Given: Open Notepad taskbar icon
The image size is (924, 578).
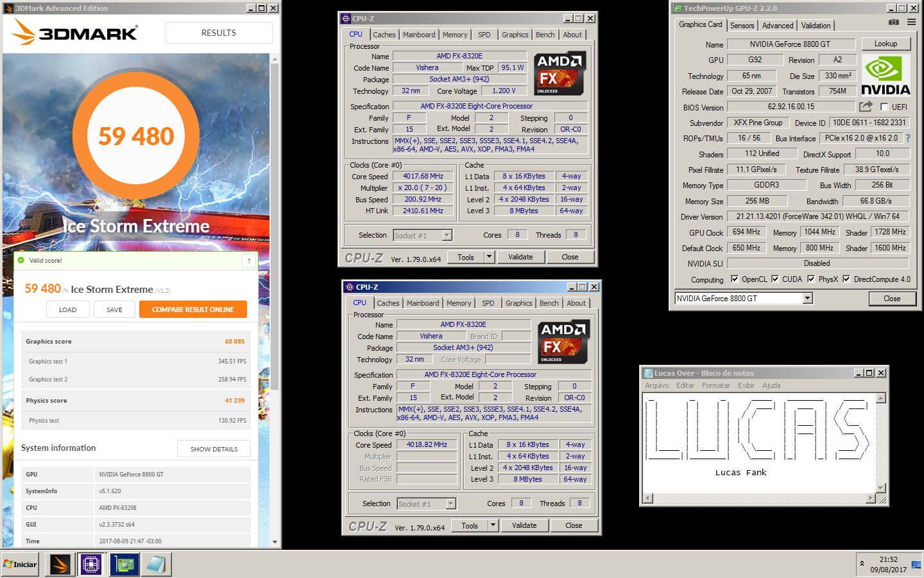Looking at the screenshot, I should pyautogui.click(x=156, y=565).
